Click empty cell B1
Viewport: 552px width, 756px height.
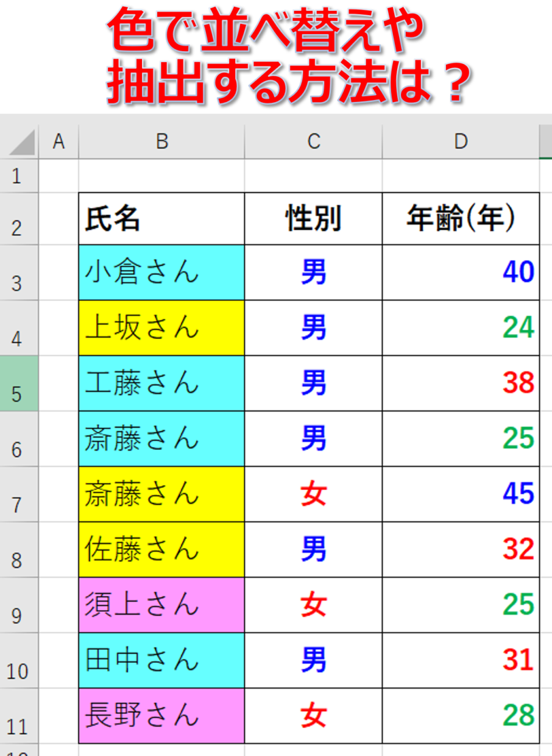(x=161, y=176)
